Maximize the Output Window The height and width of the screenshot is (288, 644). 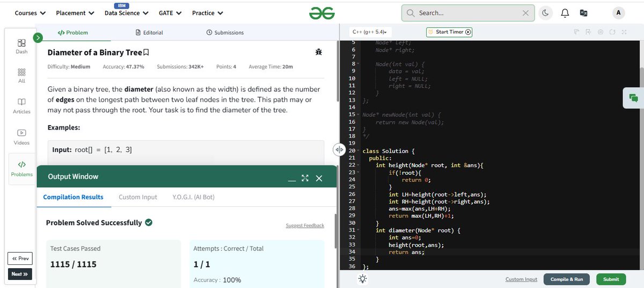[305, 178]
